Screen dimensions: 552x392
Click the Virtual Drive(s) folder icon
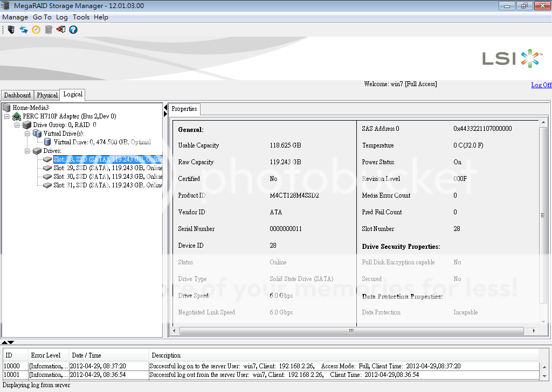pyautogui.click(x=37, y=134)
